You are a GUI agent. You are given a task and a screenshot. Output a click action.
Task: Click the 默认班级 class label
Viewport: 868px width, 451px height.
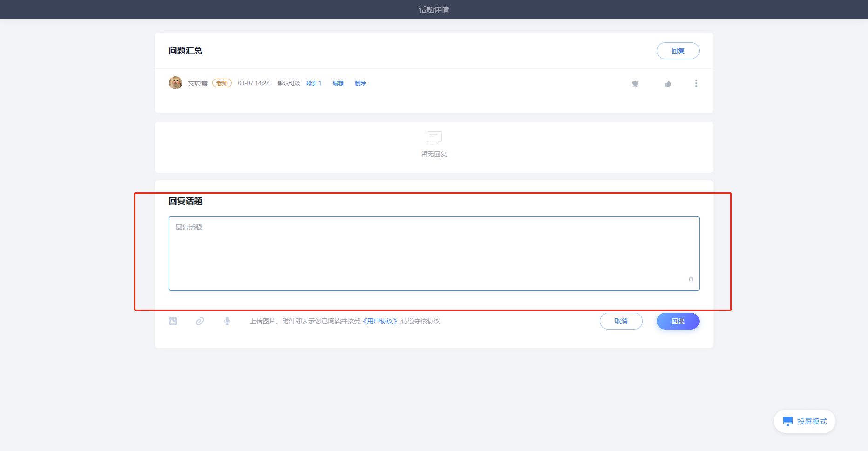coord(289,83)
